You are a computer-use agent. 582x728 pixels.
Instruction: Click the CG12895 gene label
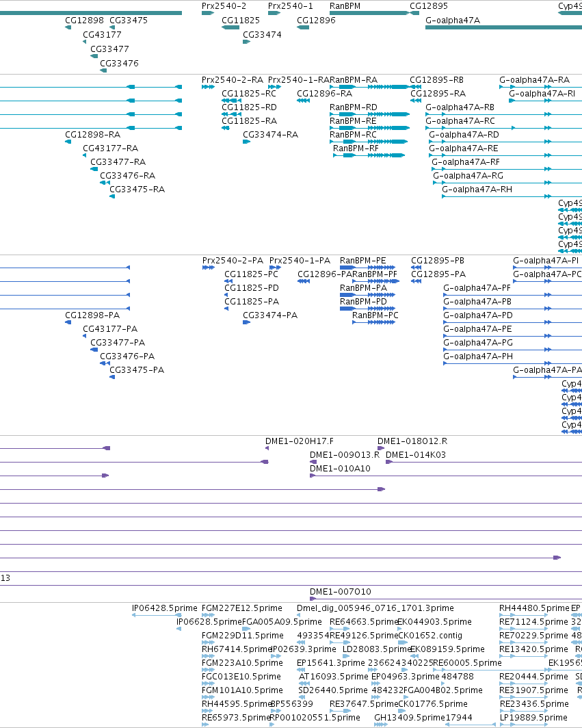[429, 6]
